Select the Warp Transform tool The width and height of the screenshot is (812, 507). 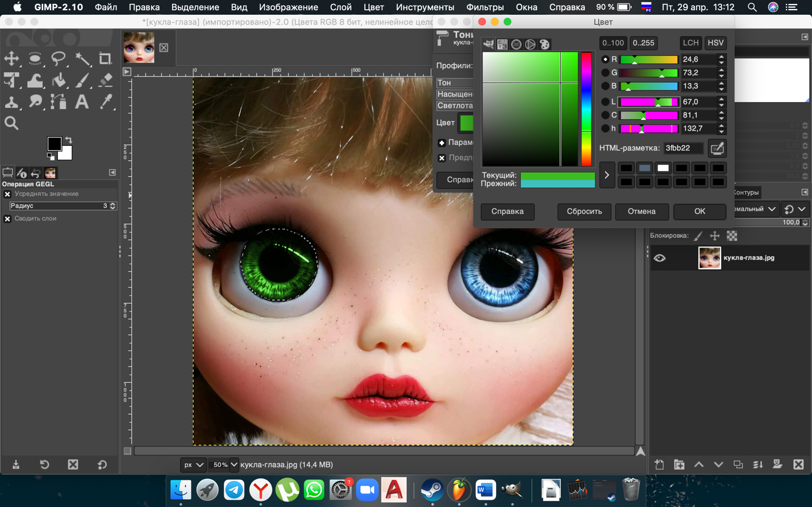(35, 81)
